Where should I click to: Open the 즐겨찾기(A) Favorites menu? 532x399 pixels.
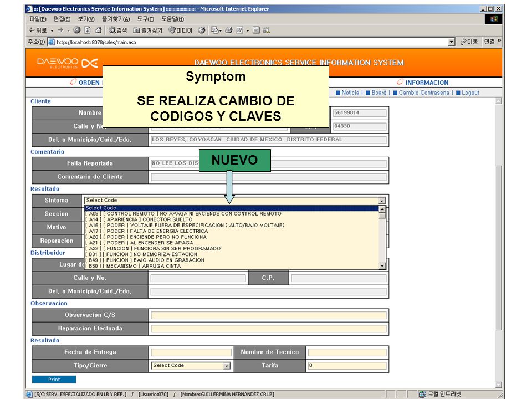(116, 19)
